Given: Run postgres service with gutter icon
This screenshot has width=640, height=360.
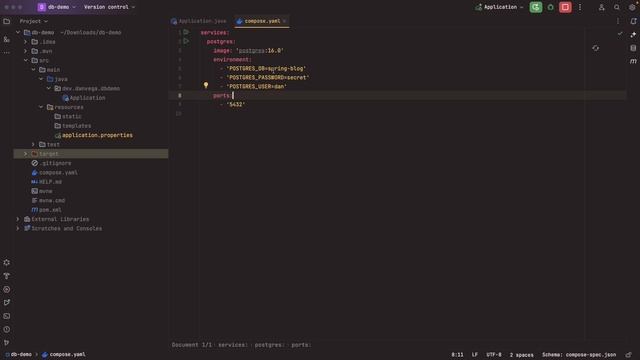Looking at the screenshot, I should pos(186,41).
